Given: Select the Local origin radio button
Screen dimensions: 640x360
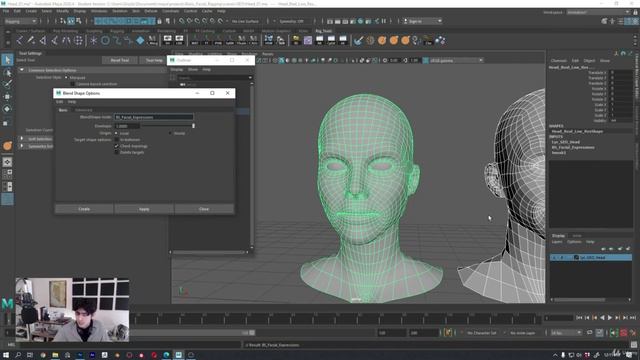Looking at the screenshot, I should click(x=116, y=133).
